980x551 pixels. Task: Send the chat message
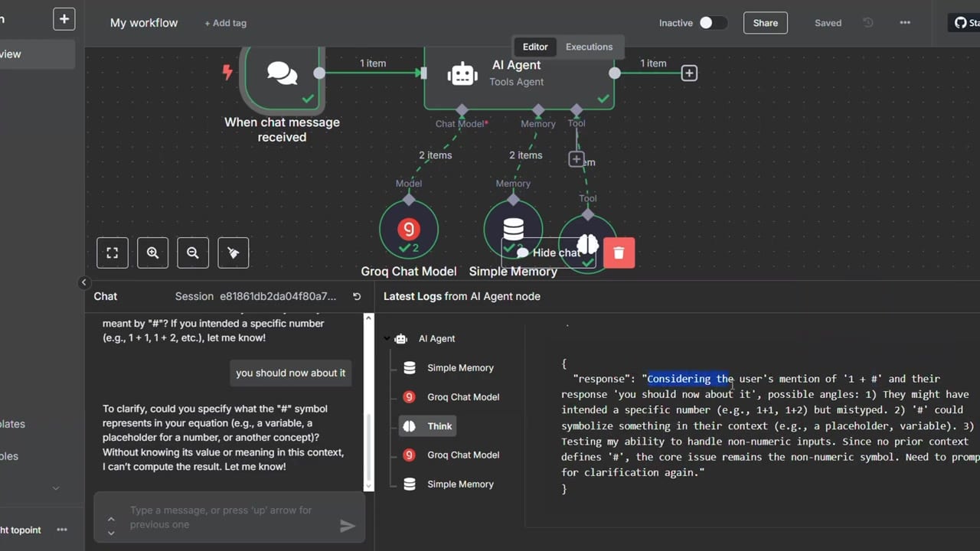tap(348, 526)
